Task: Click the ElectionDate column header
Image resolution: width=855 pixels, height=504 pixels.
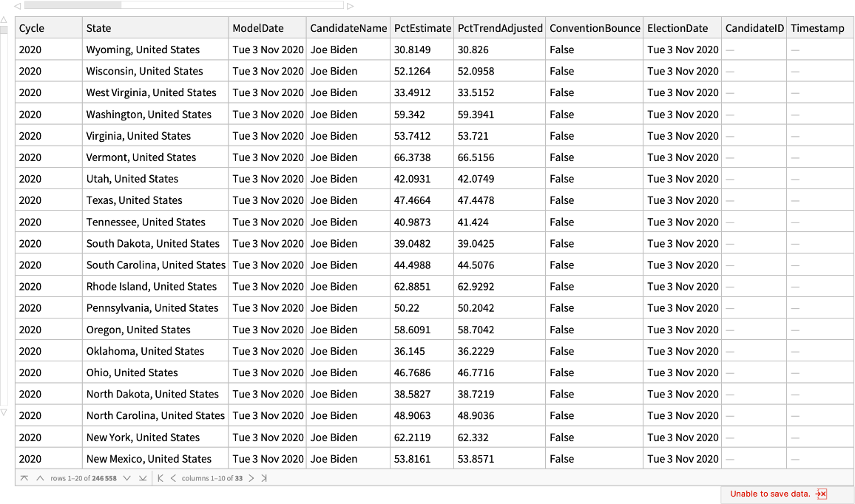Action: click(682, 28)
